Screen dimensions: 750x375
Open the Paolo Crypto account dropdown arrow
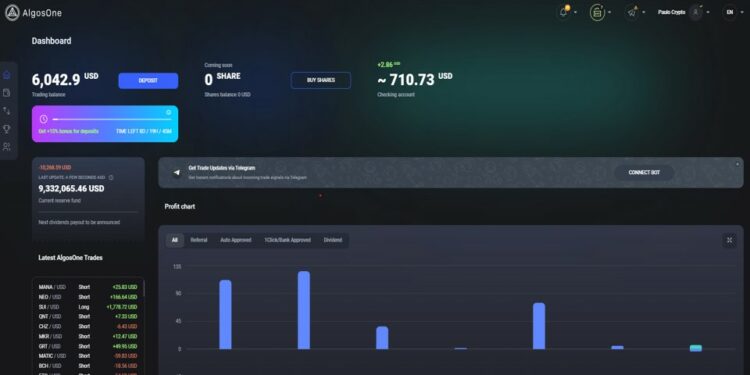[708, 12]
